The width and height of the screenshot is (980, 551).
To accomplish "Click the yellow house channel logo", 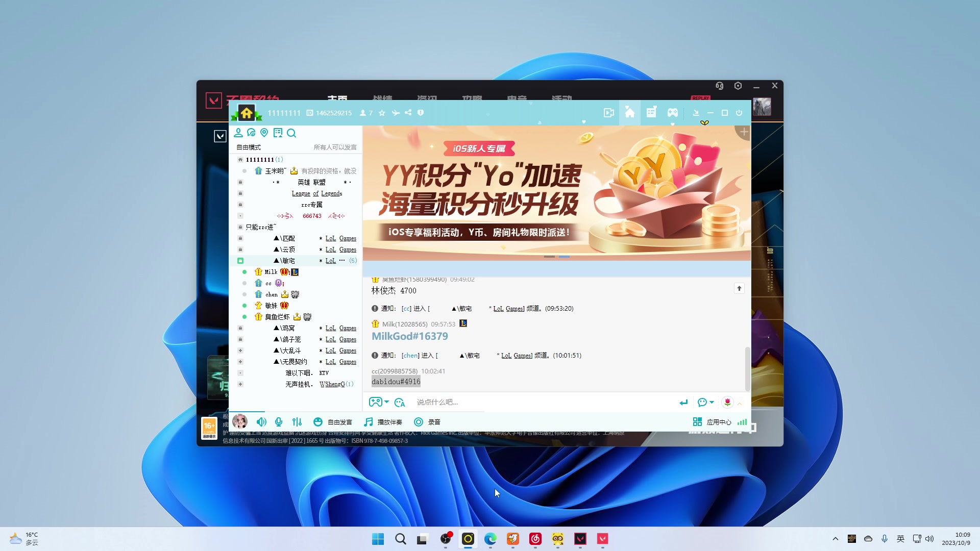I will tap(247, 113).
